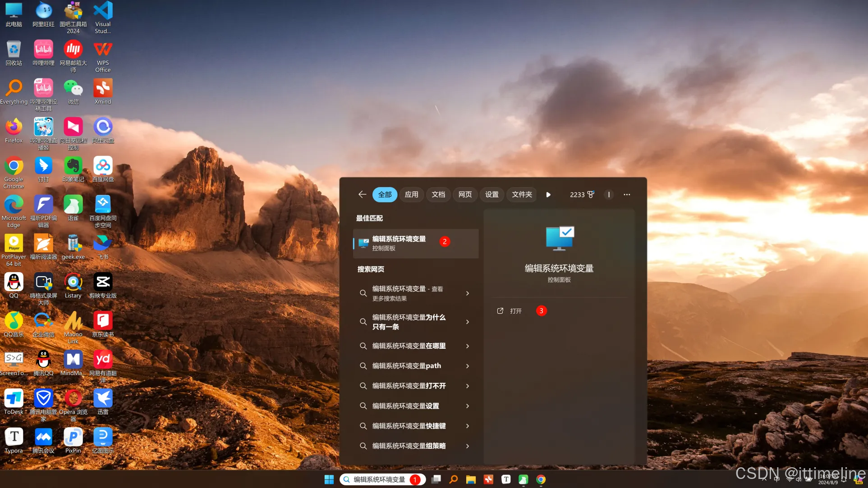The image size is (868, 488).
Task: Click the taskbar search input box
Action: pyautogui.click(x=379, y=479)
